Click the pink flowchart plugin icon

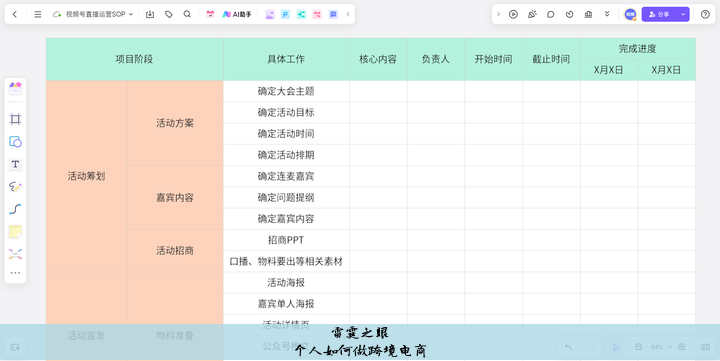click(317, 14)
